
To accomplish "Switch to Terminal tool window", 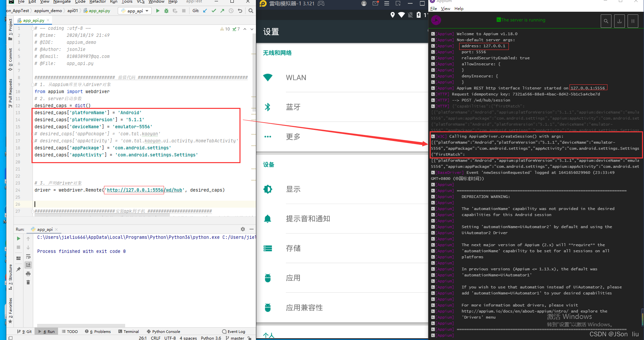I will tap(129, 331).
